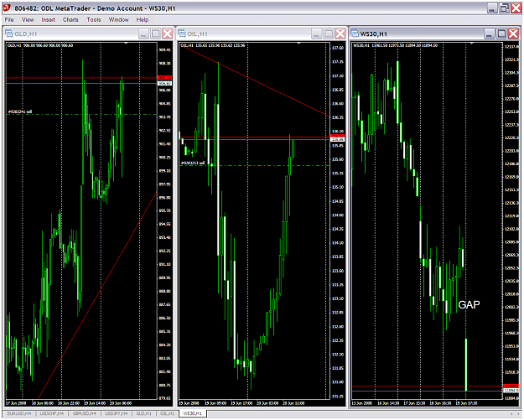Click the '17 Jun 2008' date on GLD axis

pos(17,403)
